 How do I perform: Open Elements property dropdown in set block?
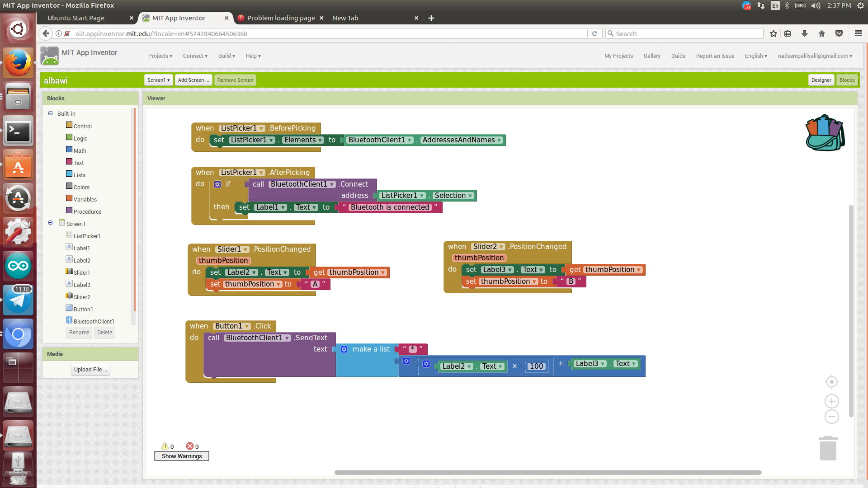[x=303, y=140]
